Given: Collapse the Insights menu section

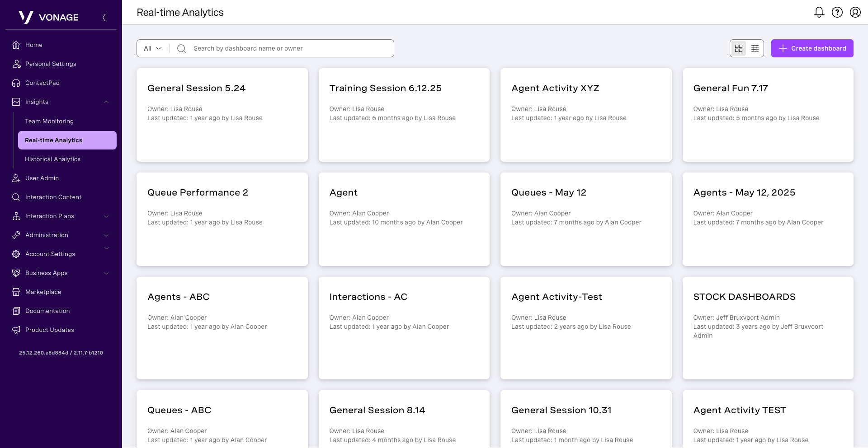Looking at the screenshot, I should [106, 102].
